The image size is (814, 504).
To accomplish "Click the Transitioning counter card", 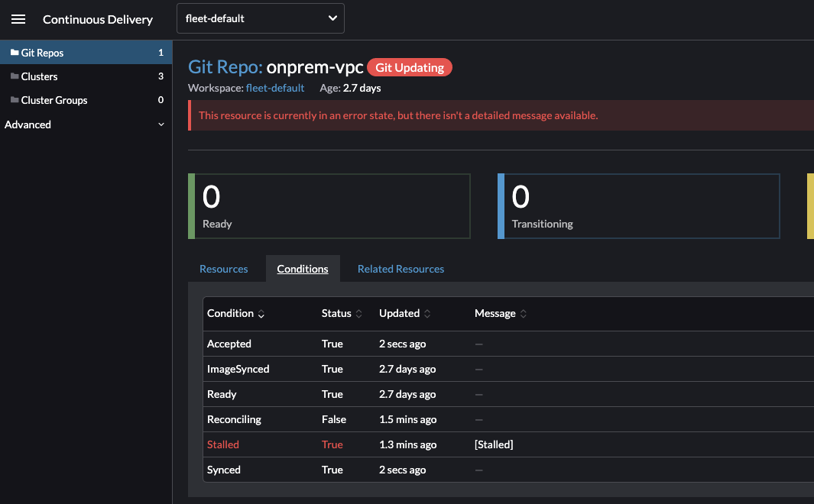I will coord(638,206).
